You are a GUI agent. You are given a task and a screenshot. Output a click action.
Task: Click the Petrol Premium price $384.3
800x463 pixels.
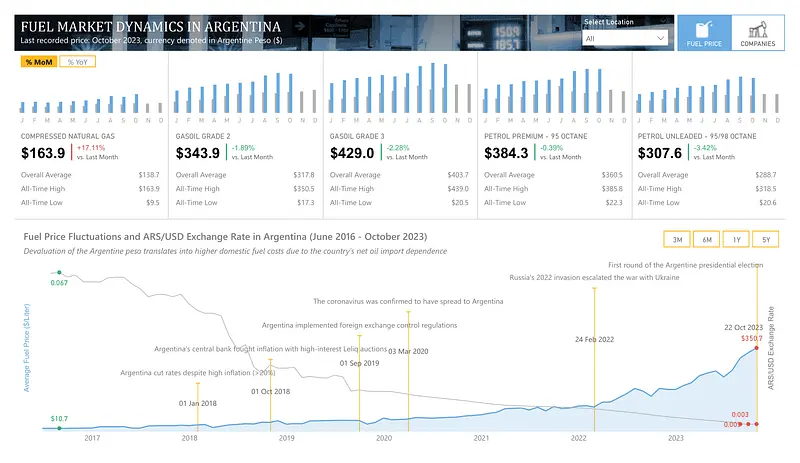[506, 153]
